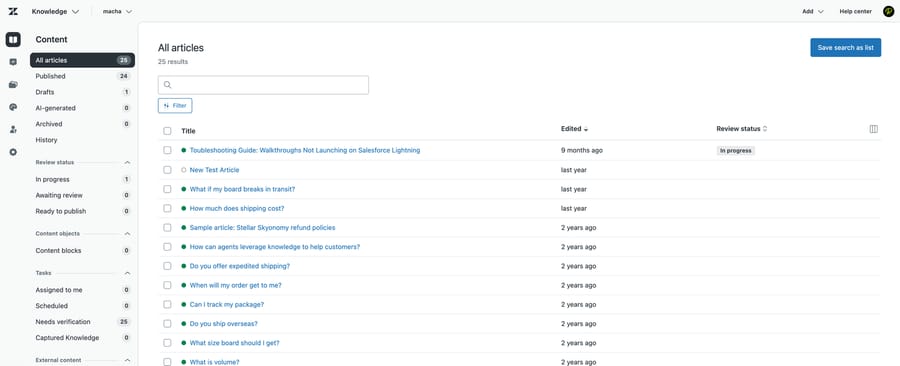Open Ready to publish list
Screen dimensions: 900x366
[x=83, y=212]
